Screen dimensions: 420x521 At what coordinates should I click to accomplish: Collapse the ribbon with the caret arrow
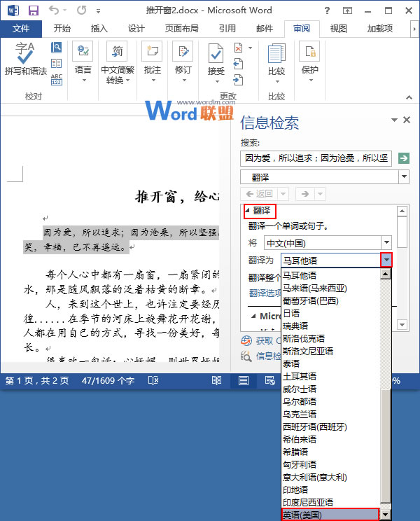click(x=409, y=97)
